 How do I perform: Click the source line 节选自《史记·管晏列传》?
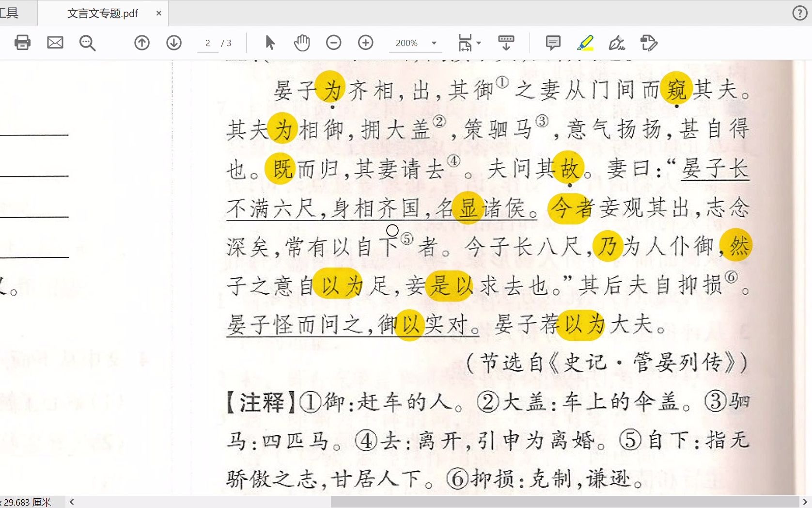(607, 363)
